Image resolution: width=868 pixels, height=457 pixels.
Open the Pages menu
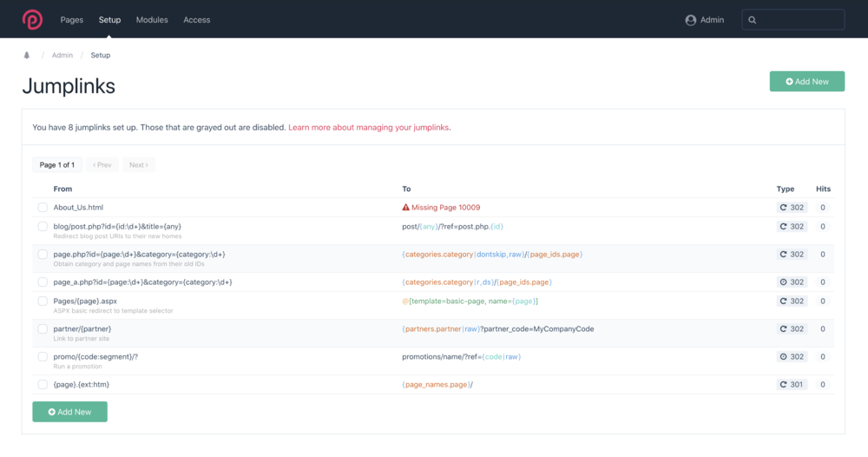(x=72, y=20)
